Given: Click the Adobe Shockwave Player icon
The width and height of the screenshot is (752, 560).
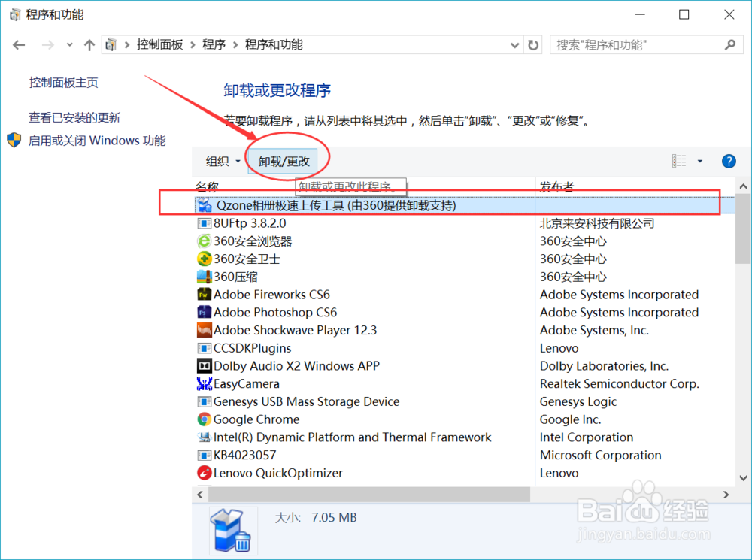Looking at the screenshot, I should 205,330.
